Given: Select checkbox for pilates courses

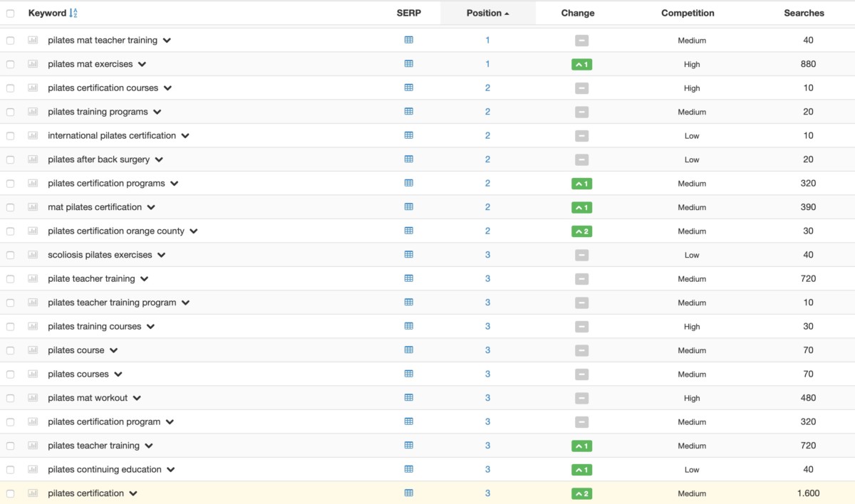Looking at the screenshot, I should click(x=11, y=374).
